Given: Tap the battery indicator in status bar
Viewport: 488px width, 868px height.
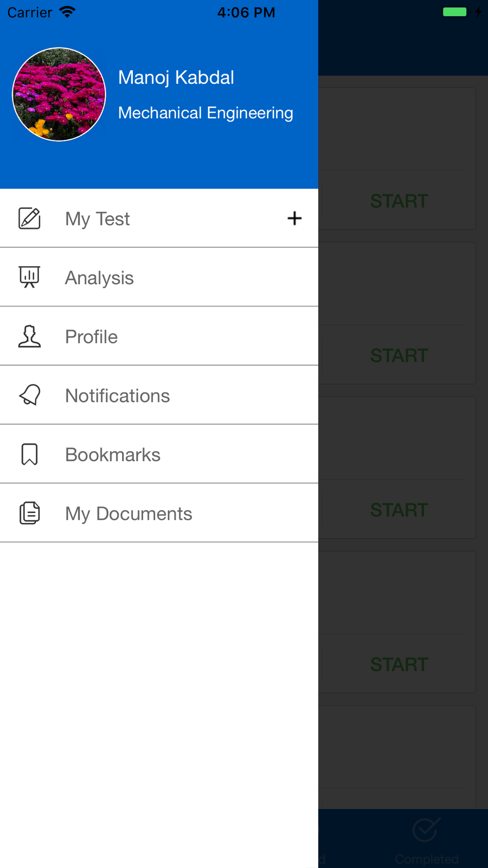Looking at the screenshot, I should 455,12.
